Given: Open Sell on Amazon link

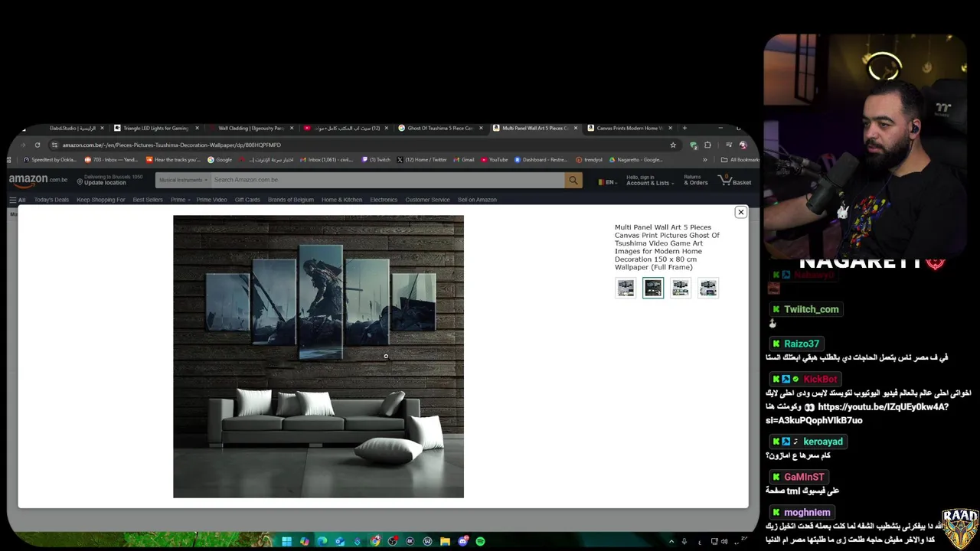Looking at the screenshot, I should coord(477,200).
